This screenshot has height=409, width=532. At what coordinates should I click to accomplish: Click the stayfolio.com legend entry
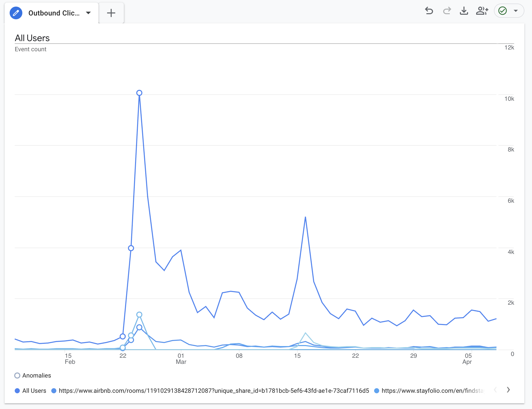pos(433,391)
